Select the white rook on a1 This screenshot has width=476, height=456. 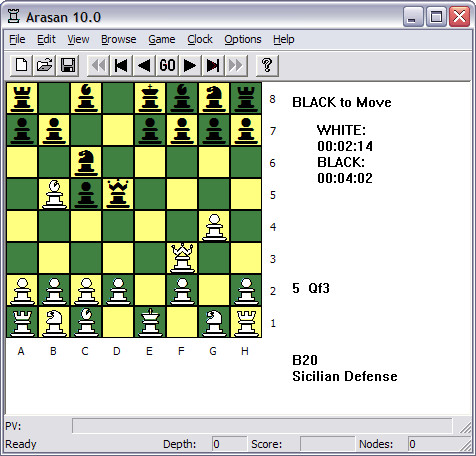(x=22, y=322)
